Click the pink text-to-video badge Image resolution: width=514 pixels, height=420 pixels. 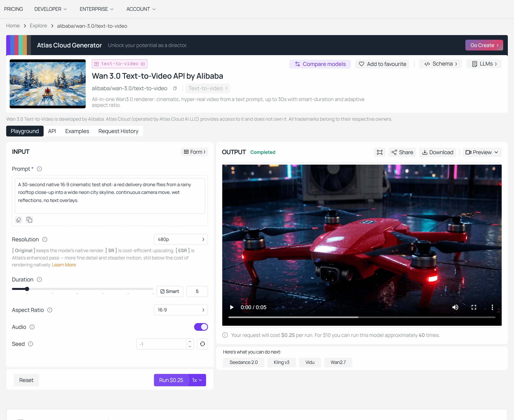(x=120, y=64)
